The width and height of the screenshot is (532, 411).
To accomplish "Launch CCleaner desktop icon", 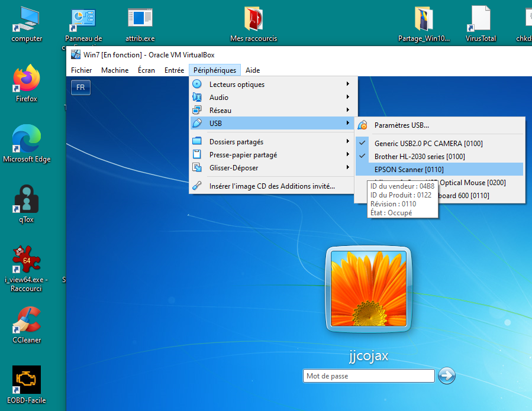I will (27, 321).
